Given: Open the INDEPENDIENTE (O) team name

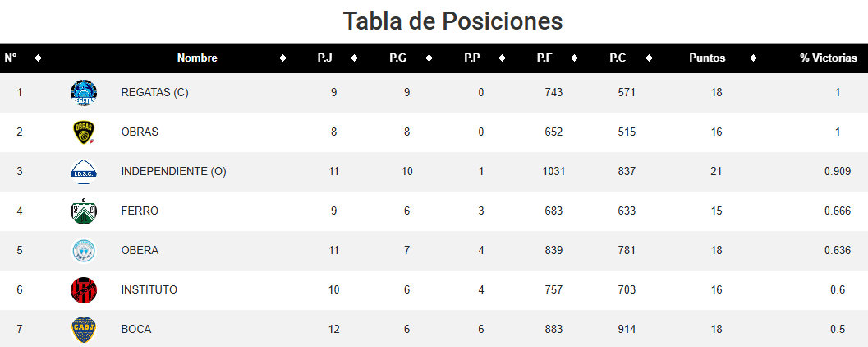Looking at the screenshot, I should point(174,172).
